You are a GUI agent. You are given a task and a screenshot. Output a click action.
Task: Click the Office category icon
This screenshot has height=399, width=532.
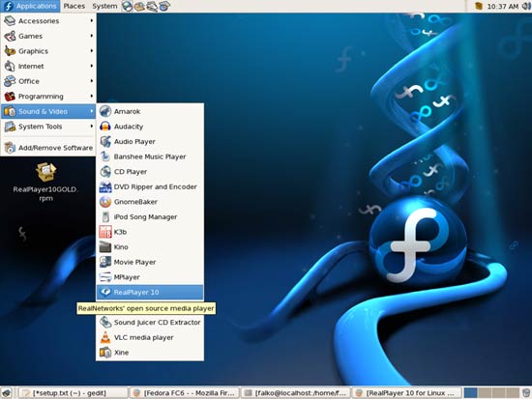tap(10, 81)
